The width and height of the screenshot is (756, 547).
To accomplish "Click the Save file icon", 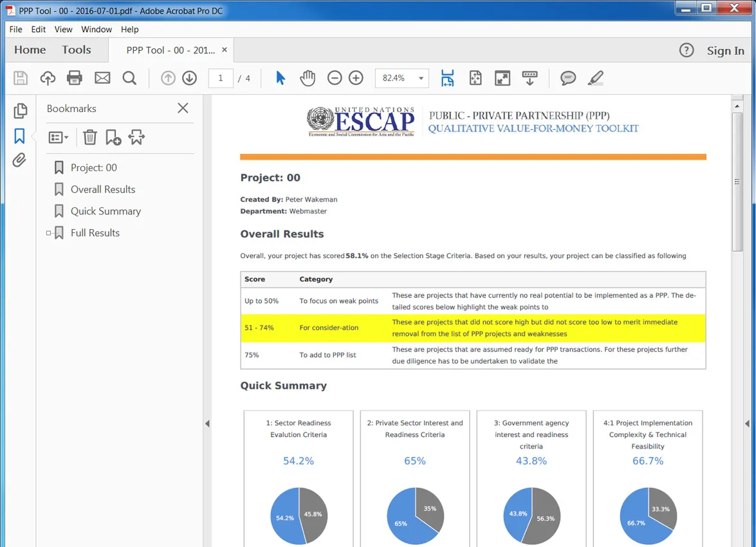I will (20, 78).
